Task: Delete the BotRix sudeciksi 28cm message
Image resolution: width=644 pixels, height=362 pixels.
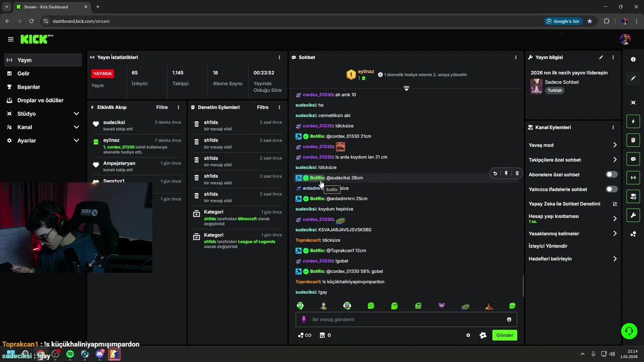Action: coord(517,173)
